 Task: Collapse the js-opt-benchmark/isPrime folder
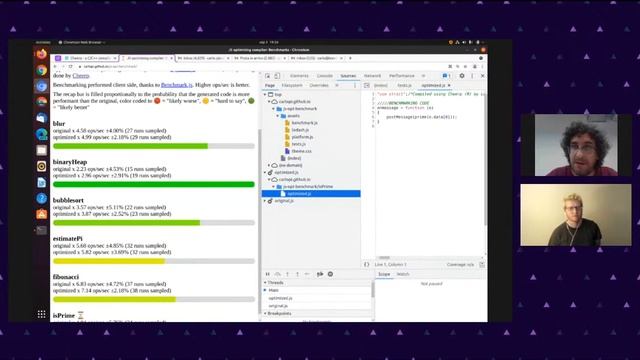(274, 187)
